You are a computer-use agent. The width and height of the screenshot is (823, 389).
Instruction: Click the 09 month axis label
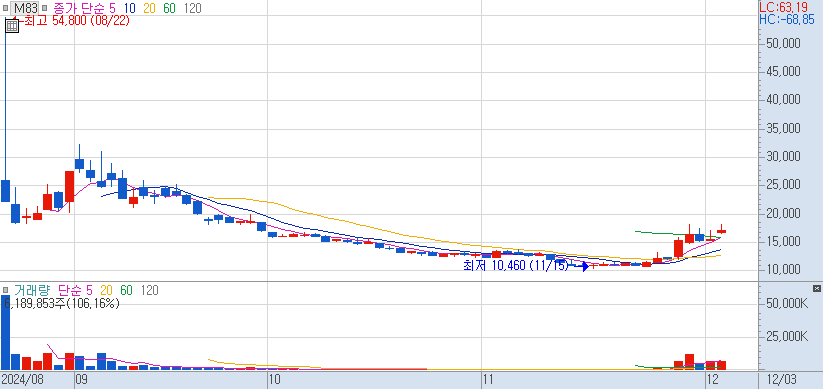[x=81, y=380]
